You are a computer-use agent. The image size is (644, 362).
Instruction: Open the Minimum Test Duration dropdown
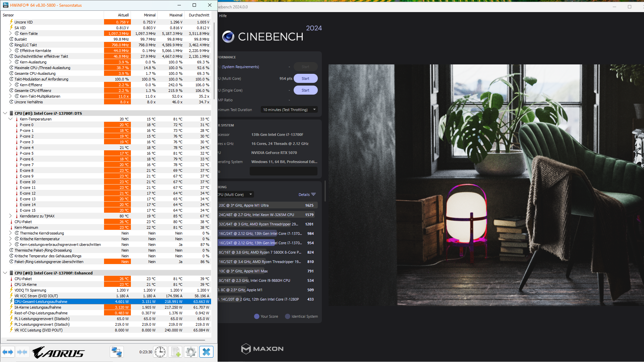point(289,110)
